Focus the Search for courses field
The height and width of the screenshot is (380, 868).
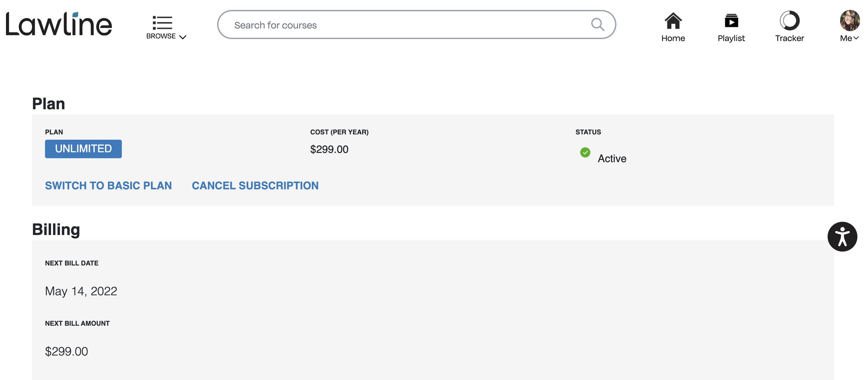(x=416, y=24)
